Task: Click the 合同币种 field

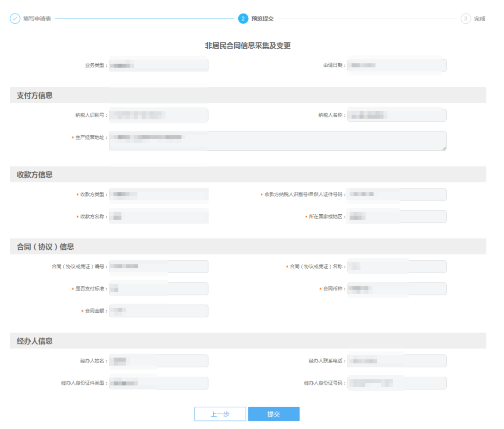Action: (397, 289)
